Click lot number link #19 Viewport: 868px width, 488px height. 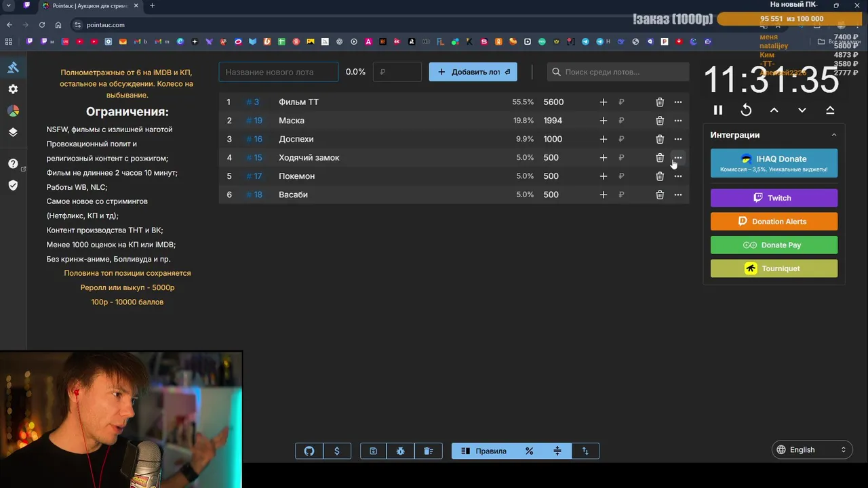pos(254,121)
